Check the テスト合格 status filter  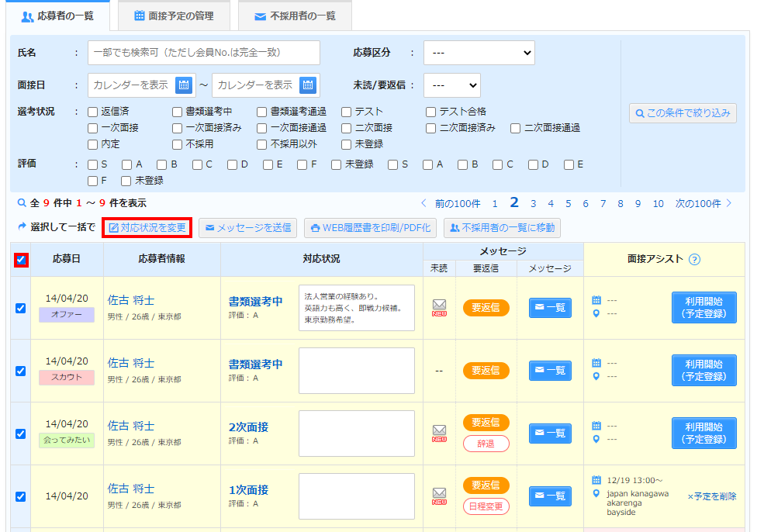430,112
